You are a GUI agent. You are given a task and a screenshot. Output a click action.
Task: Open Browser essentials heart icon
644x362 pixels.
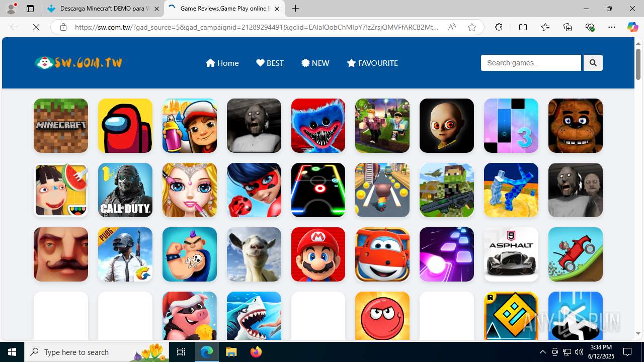590,27
